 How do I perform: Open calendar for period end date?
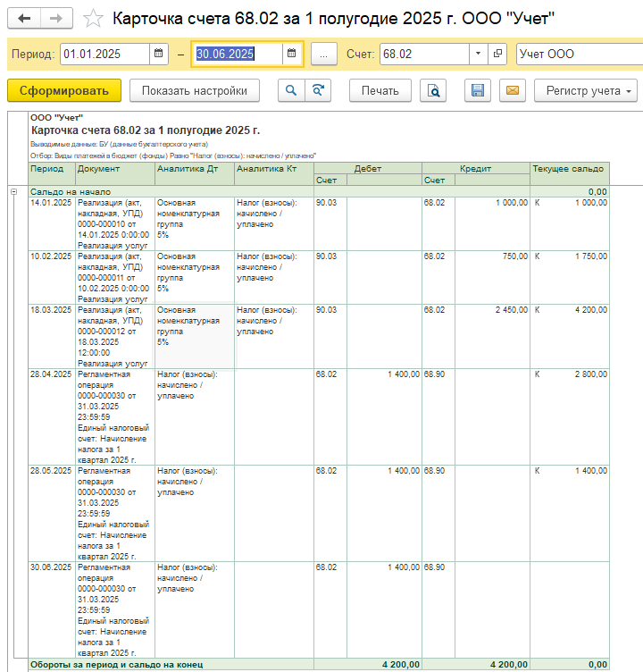click(291, 54)
